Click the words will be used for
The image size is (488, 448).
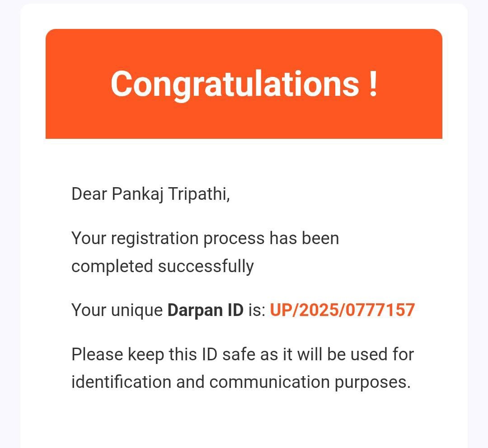(x=355, y=354)
